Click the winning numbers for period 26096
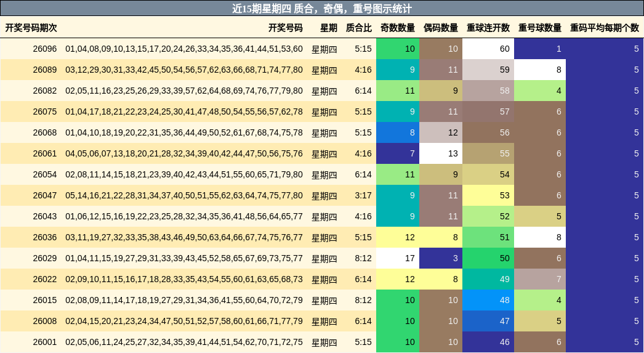Screen dimensions: 644x353 [x=184, y=49]
